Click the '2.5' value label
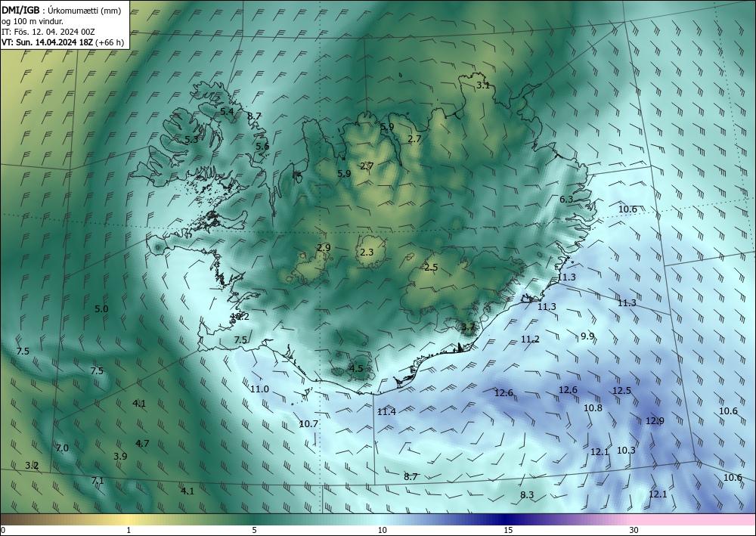 (431, 268)
